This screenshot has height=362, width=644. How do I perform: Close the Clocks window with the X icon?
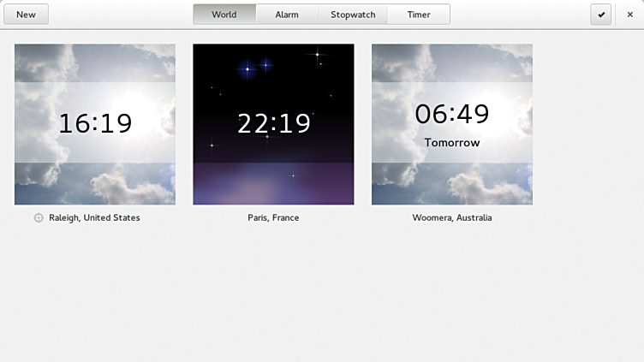(x=630, y=15)
